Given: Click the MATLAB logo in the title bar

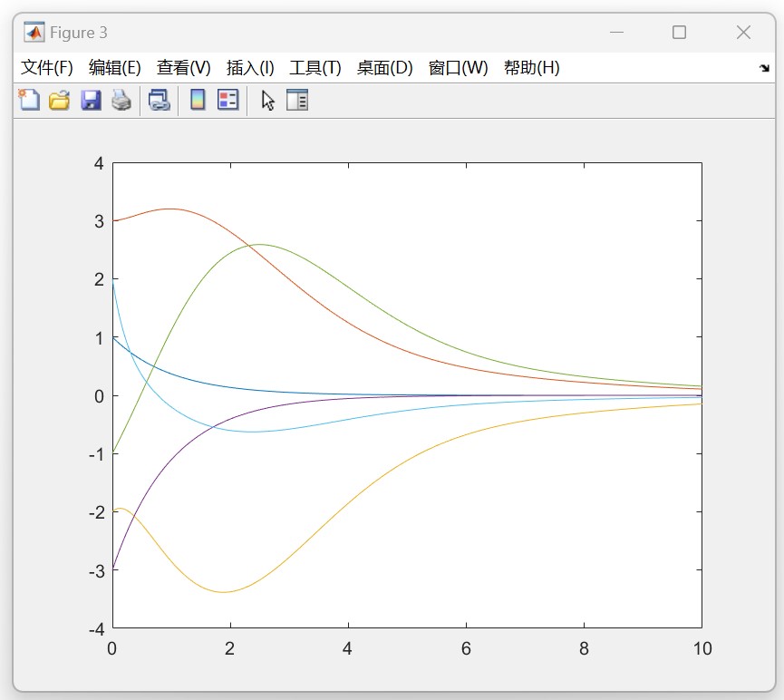Looking at the screenshot, I should (34, 33).
